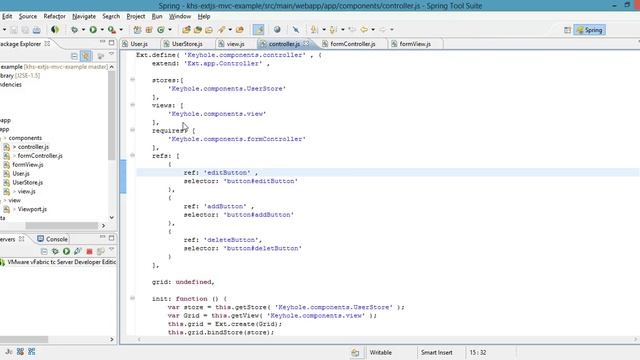Start server in debug mode icon
The width and height of the screenshot is (640, 360).
(55, 251)
